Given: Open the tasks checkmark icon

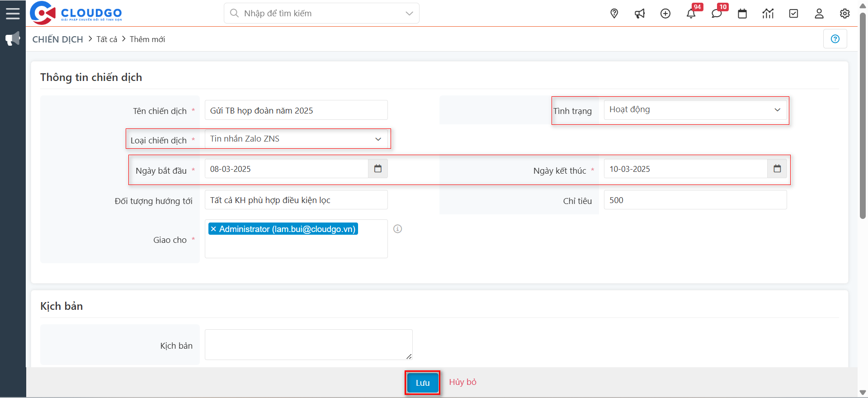Looking at the screenshot, I should [793, 14].
